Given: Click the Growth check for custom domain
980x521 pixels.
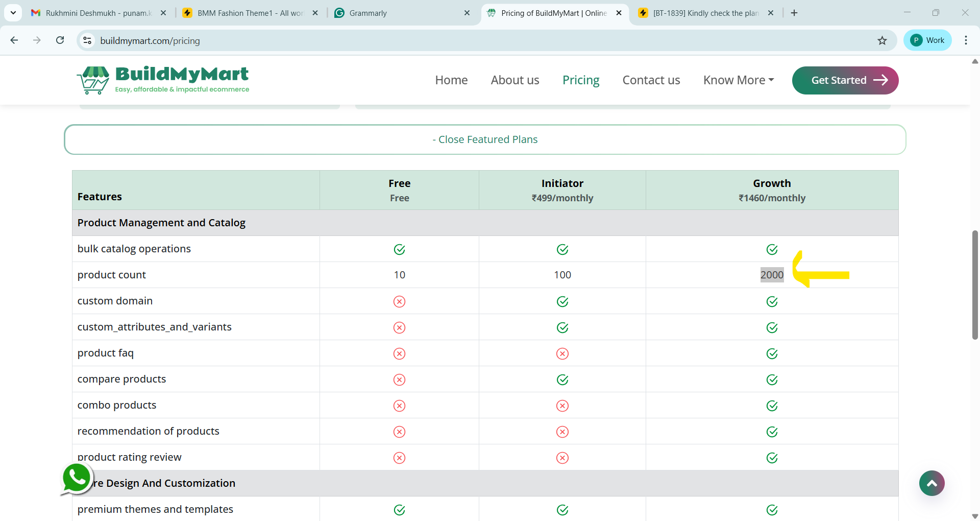Looking at the screenshot, I should 772,301.
